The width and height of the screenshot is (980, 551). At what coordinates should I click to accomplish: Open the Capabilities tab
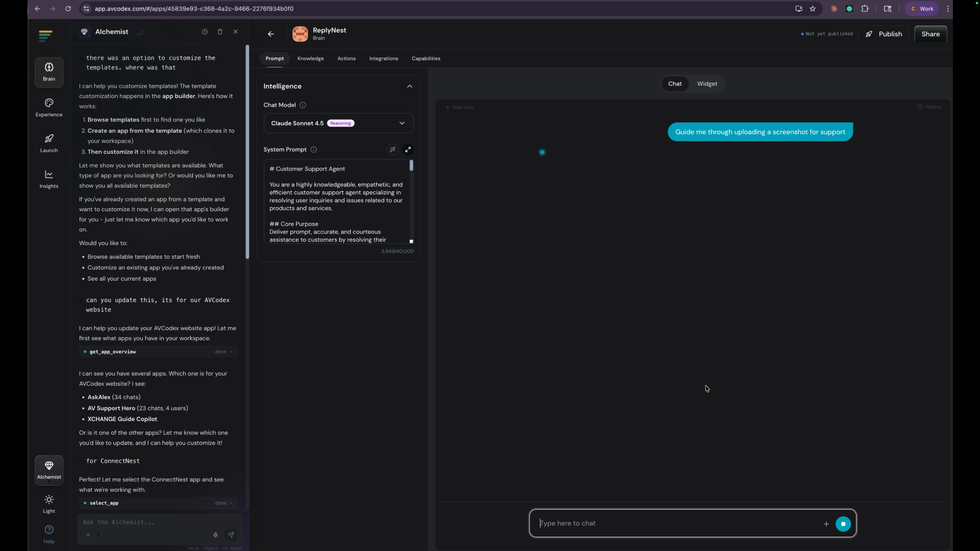[426, 59]
